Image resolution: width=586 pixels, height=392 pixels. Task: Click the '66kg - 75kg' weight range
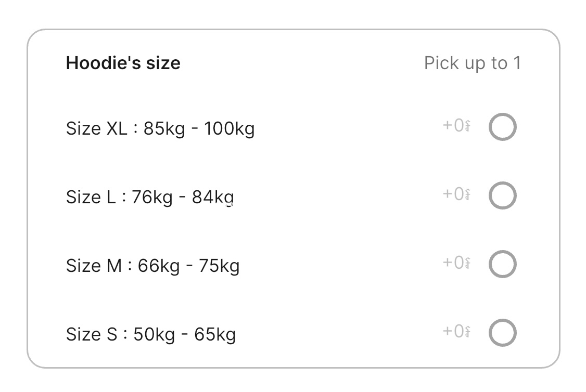[x=188, y=266]
